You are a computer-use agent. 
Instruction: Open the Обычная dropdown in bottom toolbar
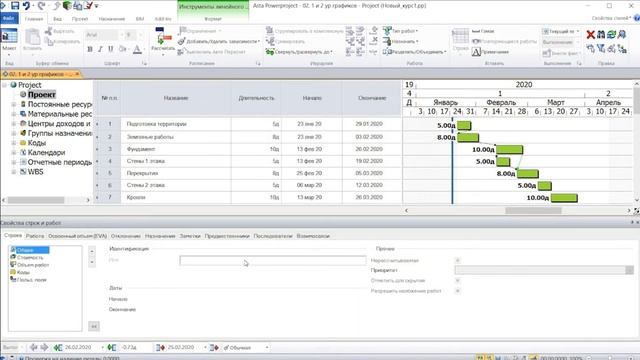[x=267, y=348]
